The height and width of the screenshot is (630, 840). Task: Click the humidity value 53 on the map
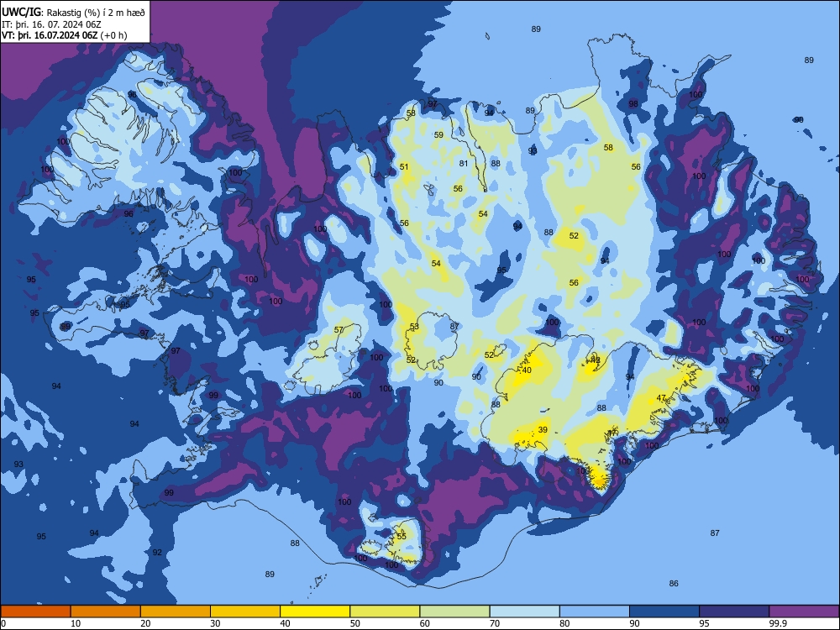point(414,326)
